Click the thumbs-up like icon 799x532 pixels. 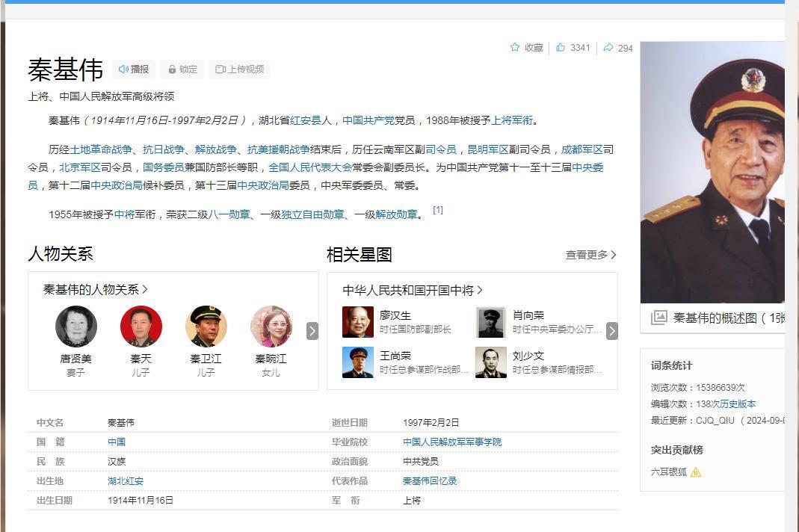coord(561,48)
